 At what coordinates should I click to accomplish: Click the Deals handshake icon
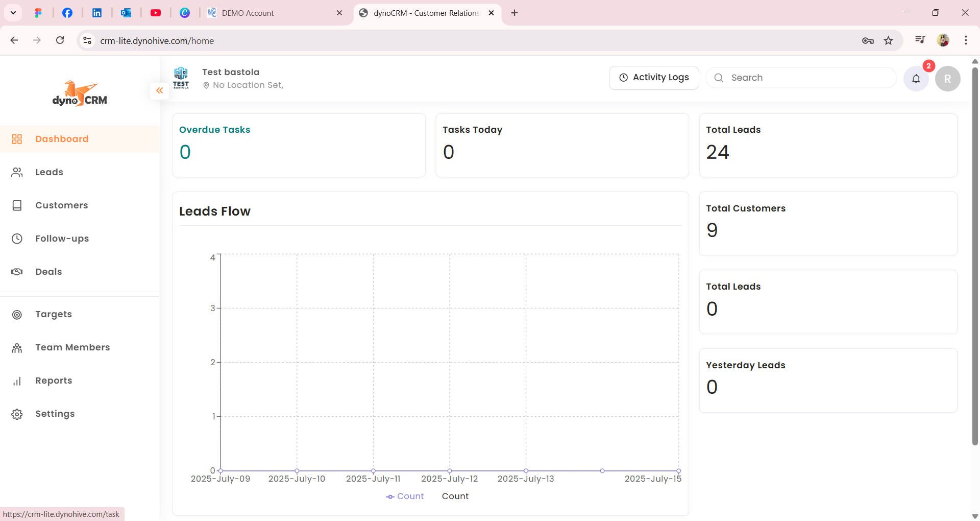(x=17, y=272)
